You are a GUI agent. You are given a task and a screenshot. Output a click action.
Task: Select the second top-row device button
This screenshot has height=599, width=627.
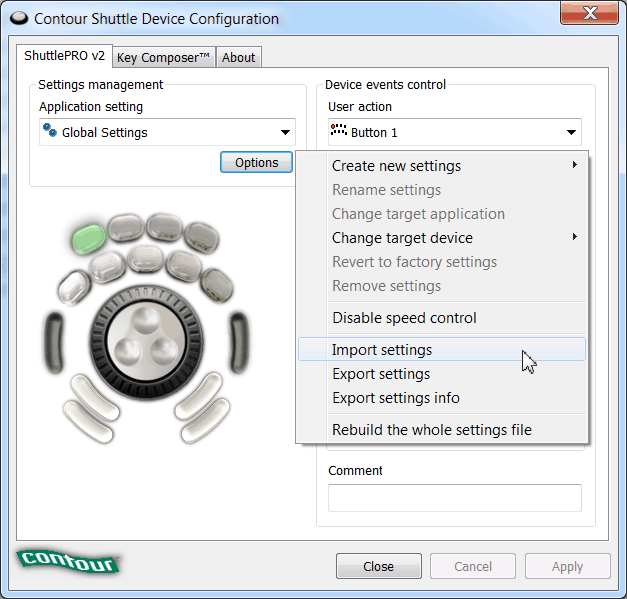coord(126,228)
